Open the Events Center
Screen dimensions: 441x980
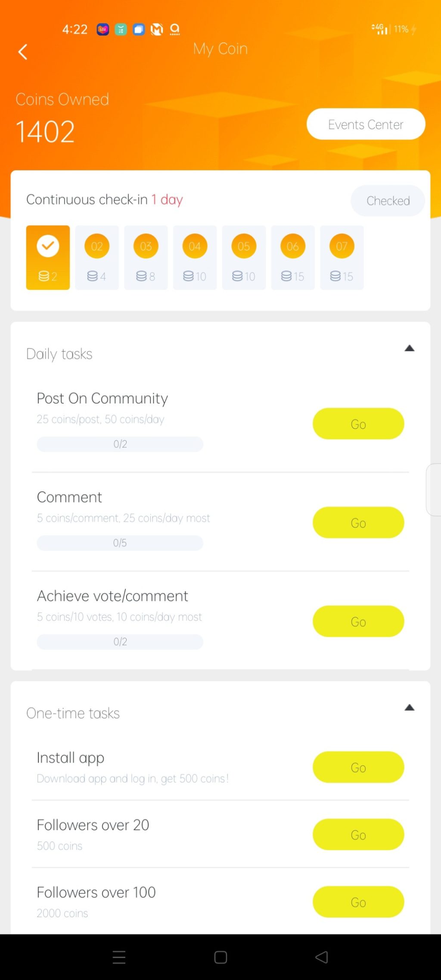pos(366,124)
